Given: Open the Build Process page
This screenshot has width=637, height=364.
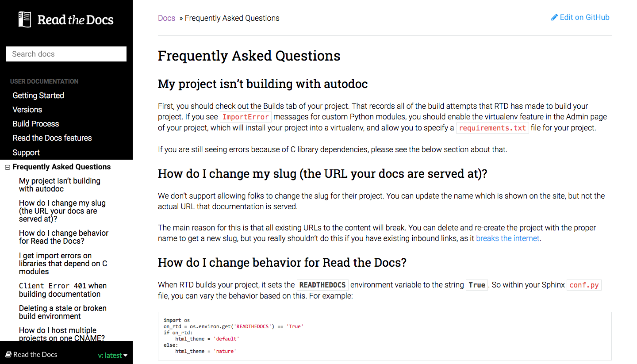Looking at the screenshot, I should click(36, 124).
